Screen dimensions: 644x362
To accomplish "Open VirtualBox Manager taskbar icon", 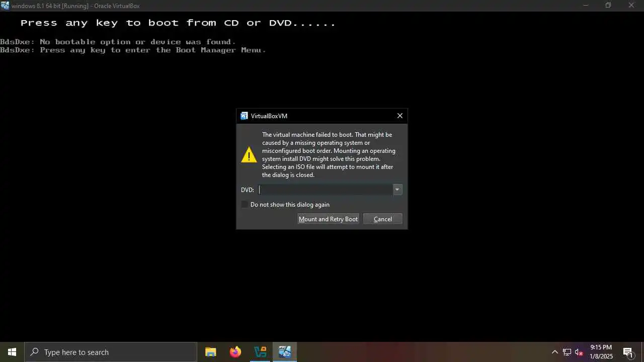I will pyautogui.click(x=260, y=352).
